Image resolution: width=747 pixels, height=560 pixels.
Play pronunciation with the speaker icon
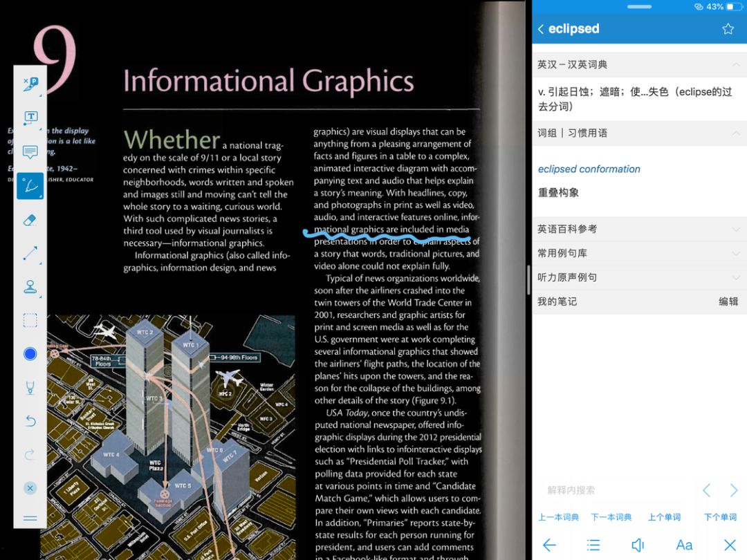click(638, 545)
